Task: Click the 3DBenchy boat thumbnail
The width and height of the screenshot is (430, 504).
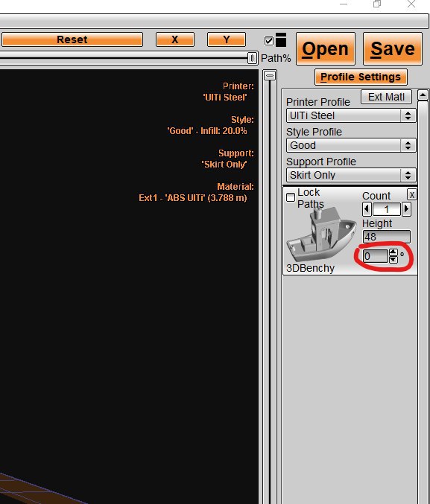Action: [322, 234]
